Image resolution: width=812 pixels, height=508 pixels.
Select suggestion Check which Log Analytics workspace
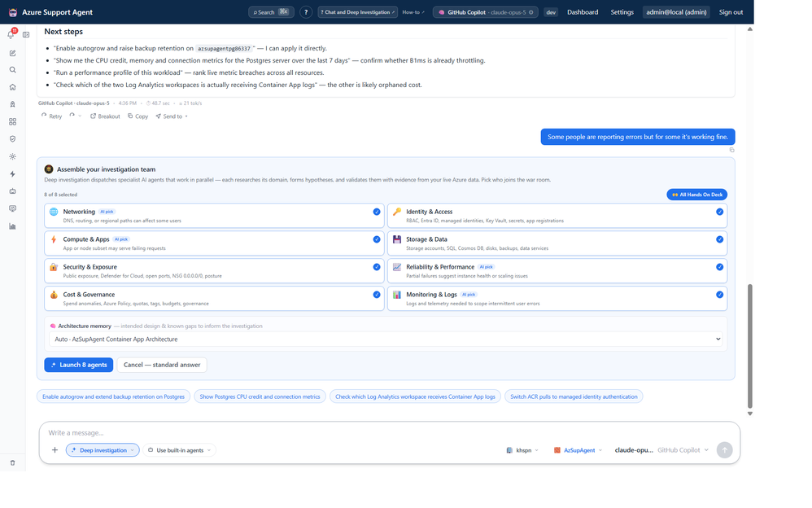coord(415,396)
